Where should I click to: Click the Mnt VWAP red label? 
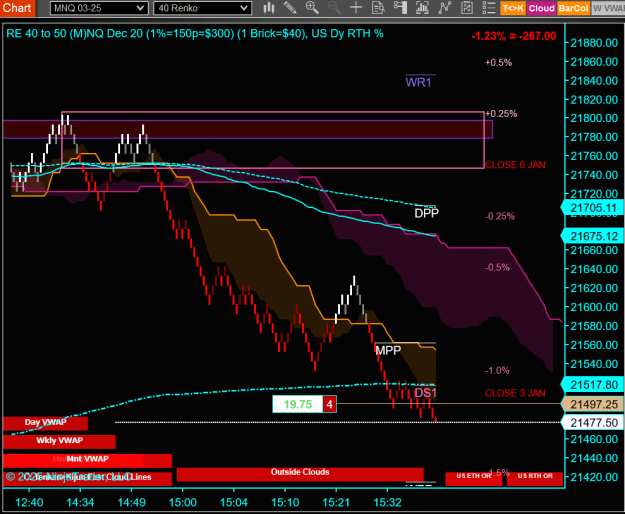87,459
